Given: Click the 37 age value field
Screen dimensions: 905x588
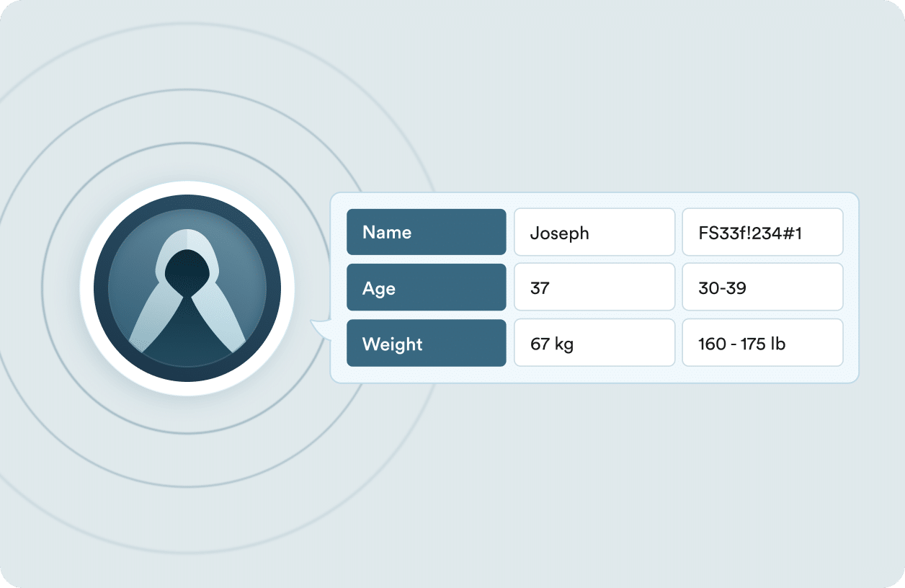Looking at the screenshot, I should pos(594,288).
